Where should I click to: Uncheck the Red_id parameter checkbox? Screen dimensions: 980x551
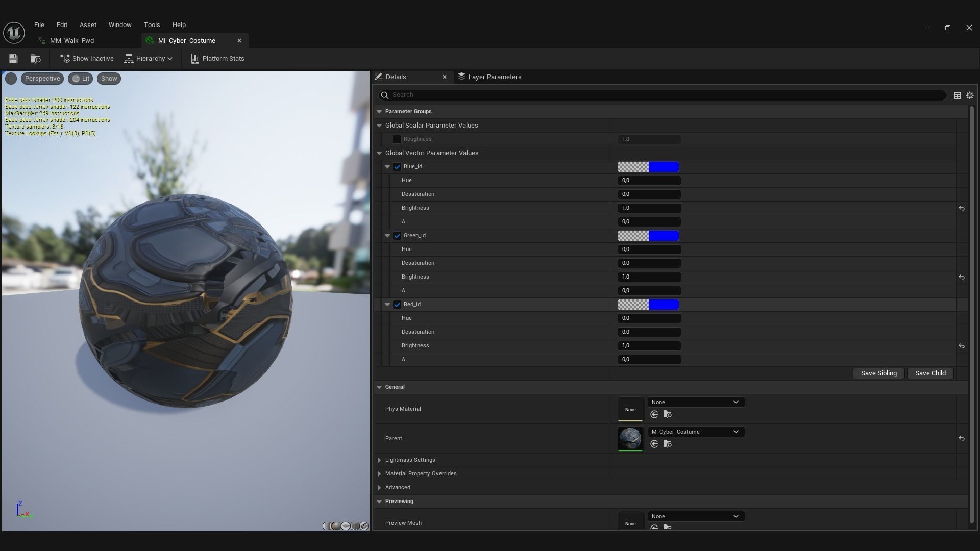(397, 305)
